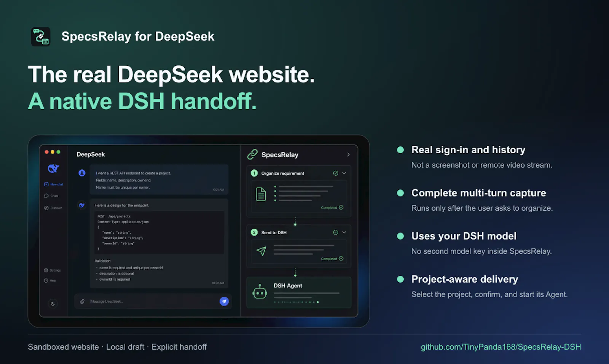Click the DeepSeek whale logo in sidebar
609x364 pixels.
(53, 168)
